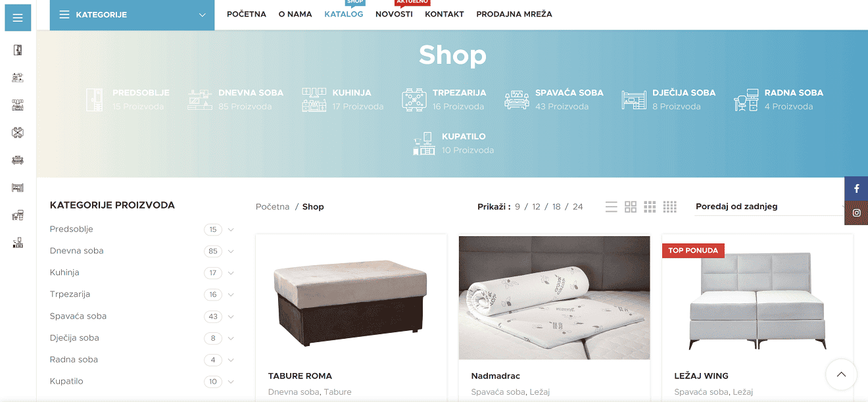Expand the Dnevna soba category chevron
Screen dimensions: 868x402
[231, 251]
